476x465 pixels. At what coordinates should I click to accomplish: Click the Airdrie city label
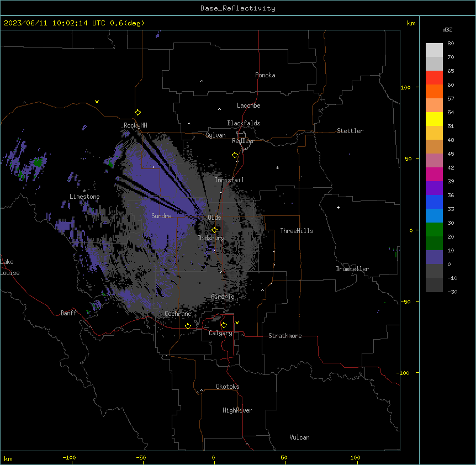click(x=223, y=297)
